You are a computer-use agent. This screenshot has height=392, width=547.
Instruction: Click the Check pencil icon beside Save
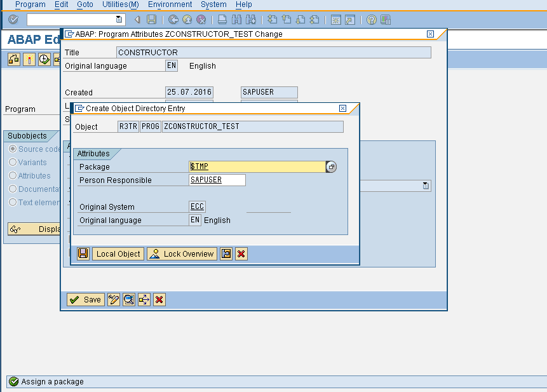(114, 299)
